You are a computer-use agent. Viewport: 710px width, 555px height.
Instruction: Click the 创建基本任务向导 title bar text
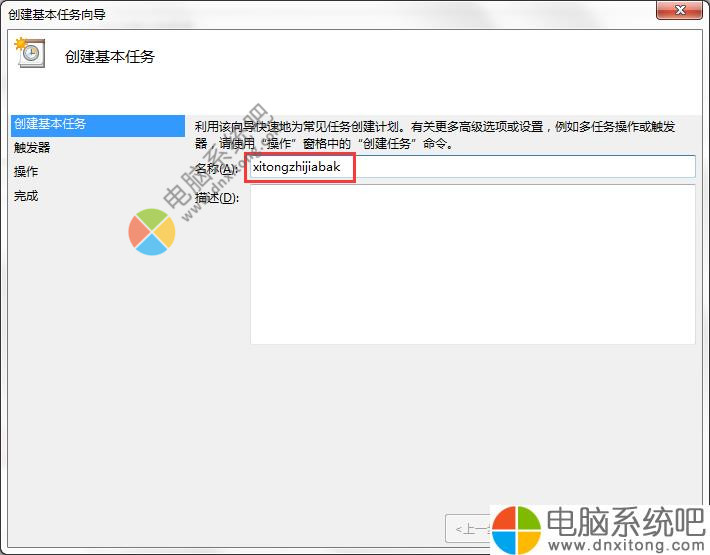click(x=57, y=14)
